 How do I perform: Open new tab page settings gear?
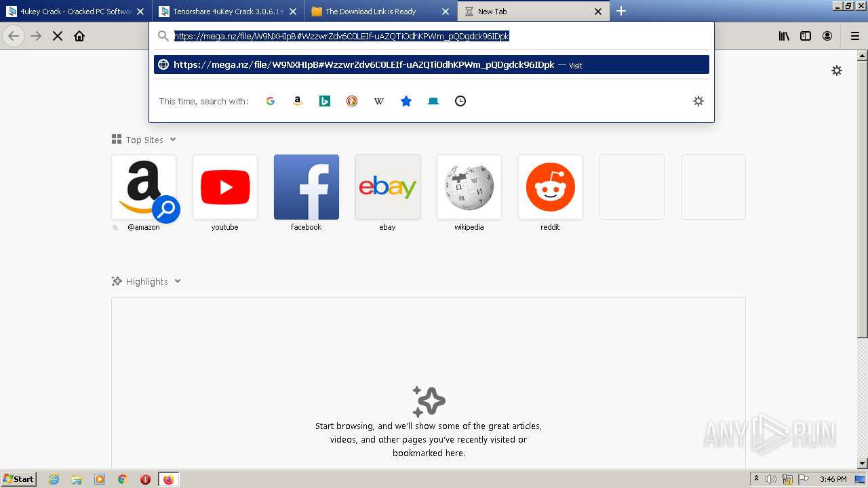[837, 70]
